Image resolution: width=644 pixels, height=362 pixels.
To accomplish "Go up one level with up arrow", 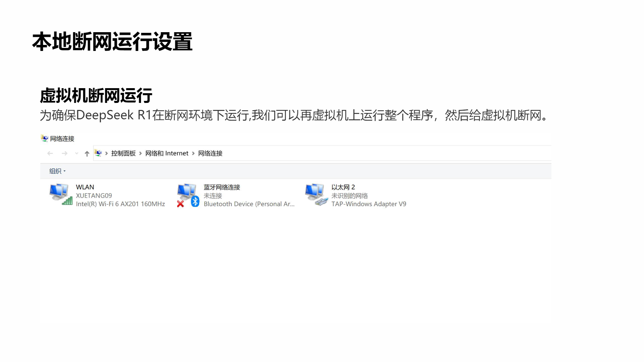I will (87, 154).
